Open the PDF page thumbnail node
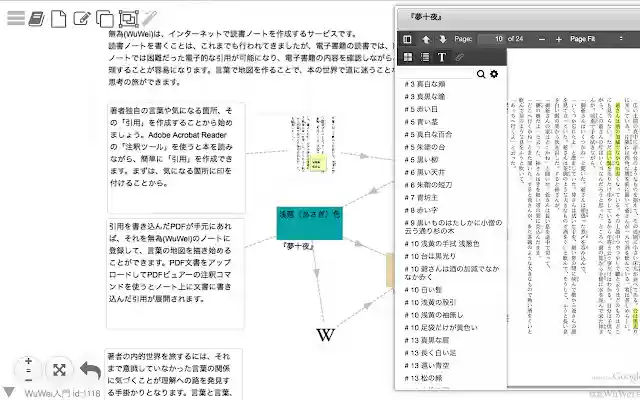Viewport: 640px width, 400px height. pos(313,145)
